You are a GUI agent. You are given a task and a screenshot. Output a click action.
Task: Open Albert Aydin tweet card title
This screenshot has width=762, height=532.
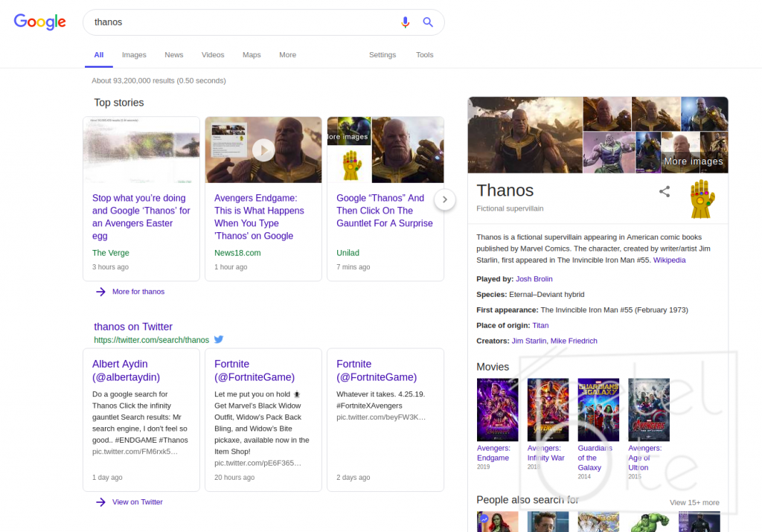[126, 371]
